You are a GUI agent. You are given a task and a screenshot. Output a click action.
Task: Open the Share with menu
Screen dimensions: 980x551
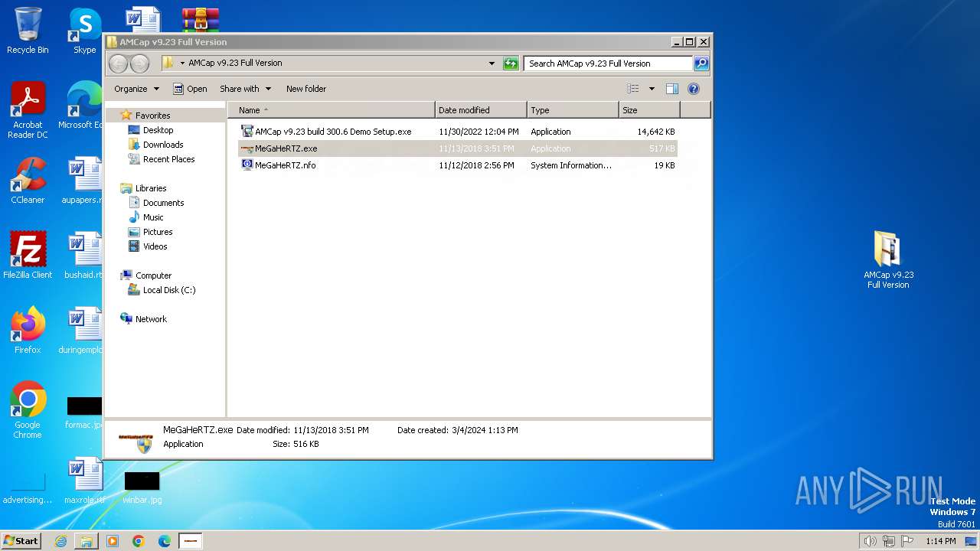pos(245,89)
